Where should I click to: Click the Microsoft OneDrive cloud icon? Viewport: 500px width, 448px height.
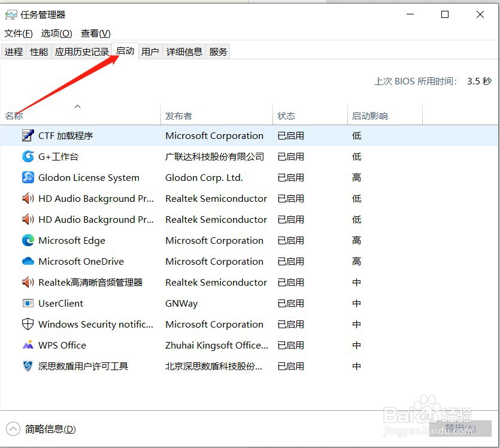pos(28,261)
